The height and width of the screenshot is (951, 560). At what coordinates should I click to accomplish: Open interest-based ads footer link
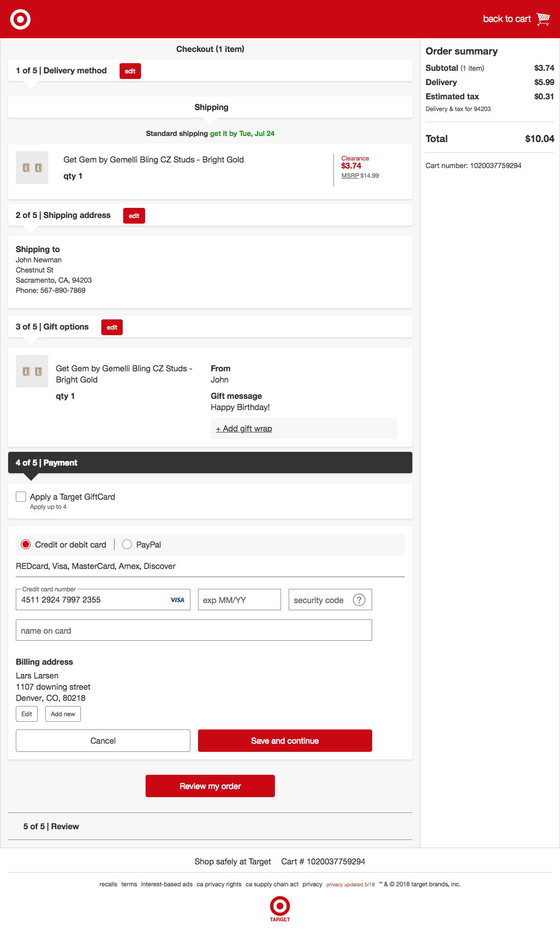[167, 884]
